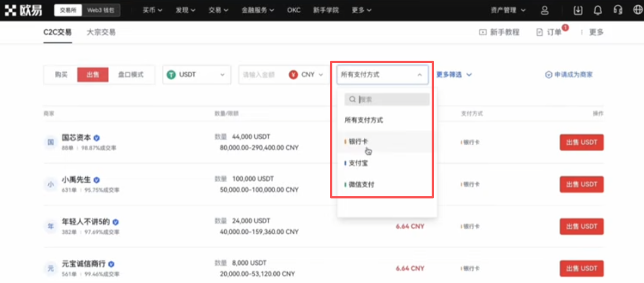This screenshot has width=644, height=283.
Task: Click the download app icon
Action: point(578,10)
